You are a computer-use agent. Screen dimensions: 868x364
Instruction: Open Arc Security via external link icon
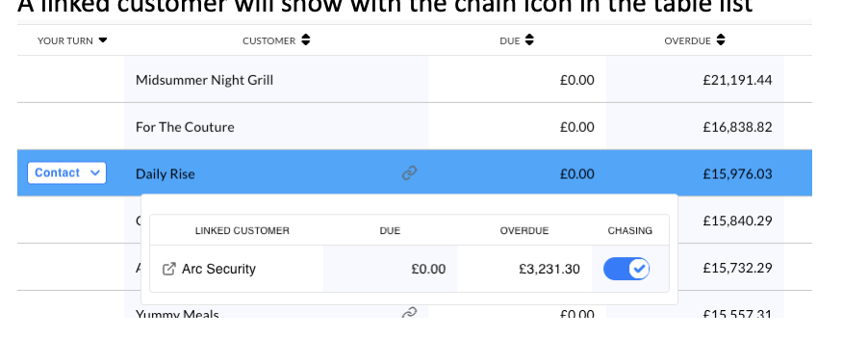click(x=168, y=270)
